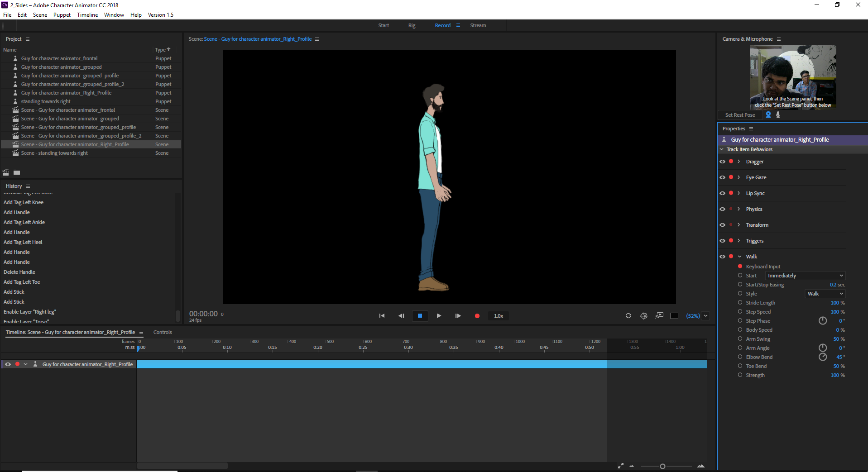Click the blue Stop button
This screenshot has height=472, width=868.
coord(420,316)
